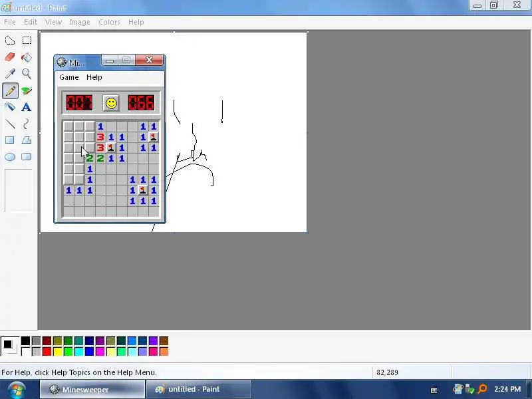Click the orange search icon in system tray

pyautogui.click(x=483, y=389)
